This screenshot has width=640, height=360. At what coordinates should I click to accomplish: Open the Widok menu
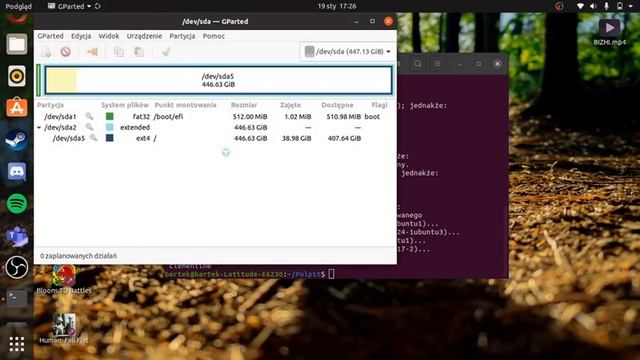[x=109, y=36]
